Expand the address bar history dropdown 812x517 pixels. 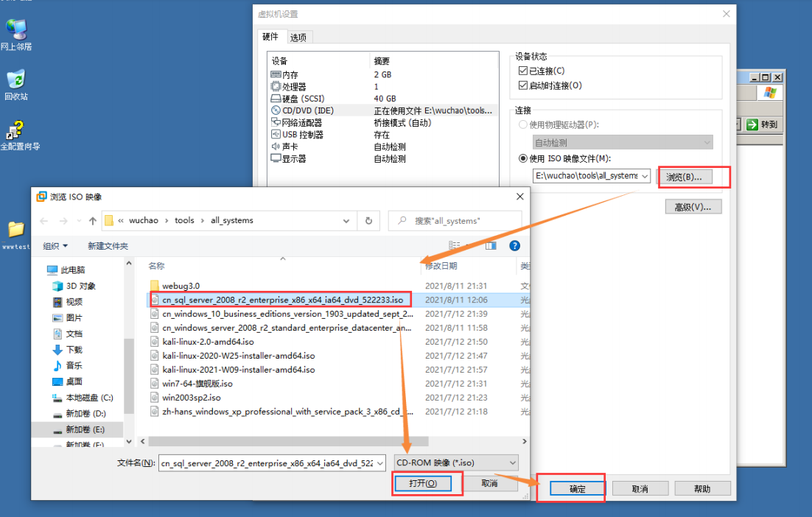346,221
